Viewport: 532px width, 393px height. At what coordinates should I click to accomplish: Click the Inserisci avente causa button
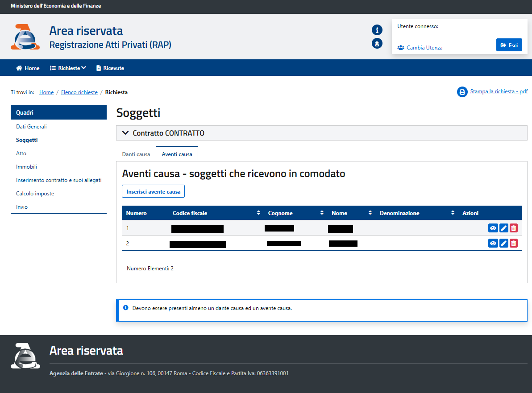click(x=154, y=191)
